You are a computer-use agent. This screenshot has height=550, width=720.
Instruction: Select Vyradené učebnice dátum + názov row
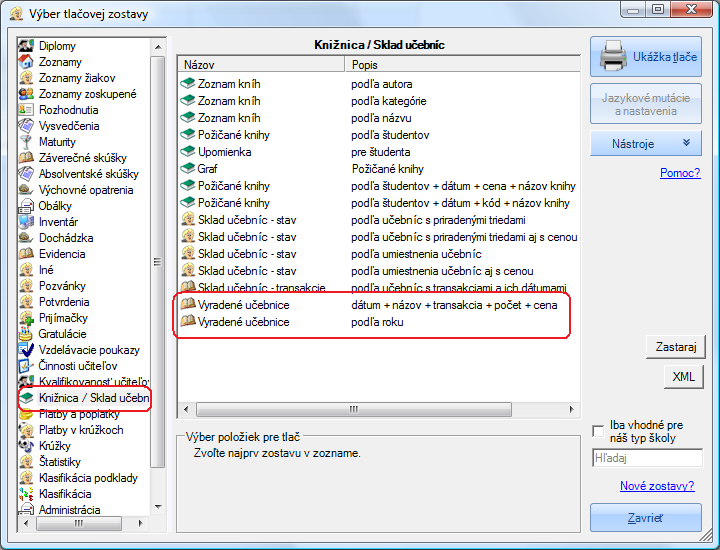tap(378, 305)
